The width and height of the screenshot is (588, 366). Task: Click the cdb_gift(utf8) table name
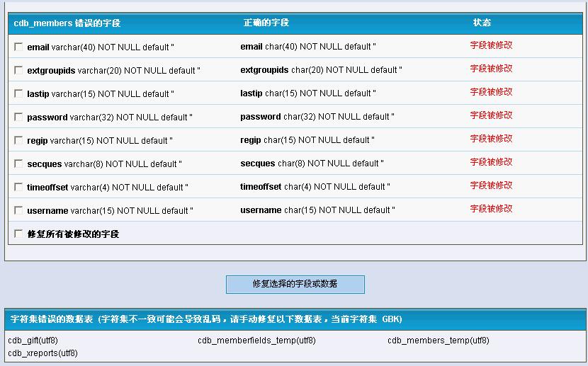coord(33,341)
